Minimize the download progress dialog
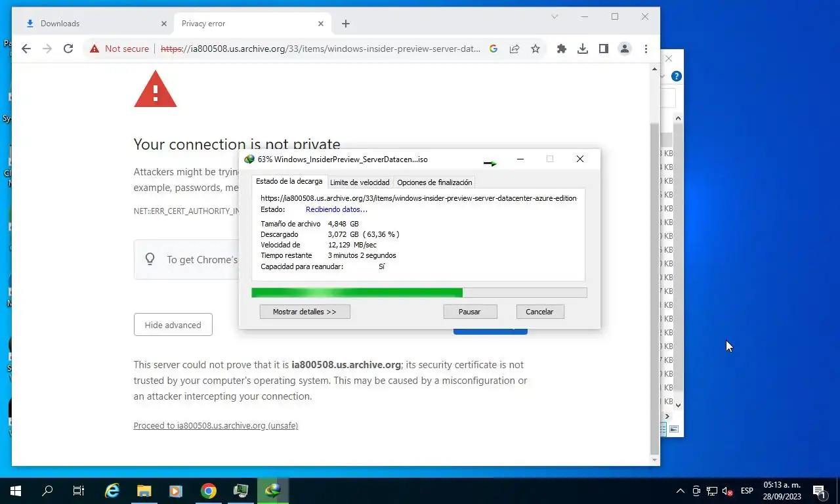The image size is (840, 504). pos(520,159)
